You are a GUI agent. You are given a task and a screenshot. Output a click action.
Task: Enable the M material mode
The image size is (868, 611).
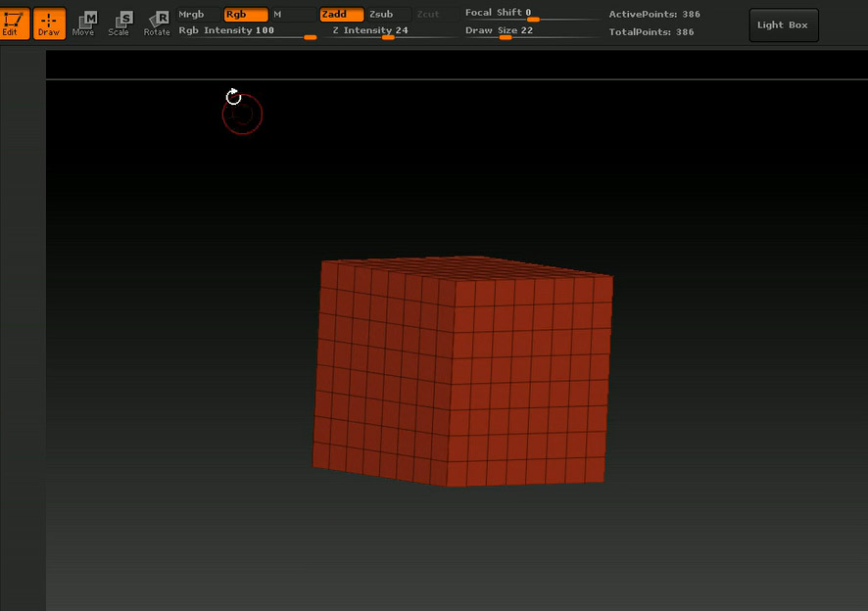point(293,15)
